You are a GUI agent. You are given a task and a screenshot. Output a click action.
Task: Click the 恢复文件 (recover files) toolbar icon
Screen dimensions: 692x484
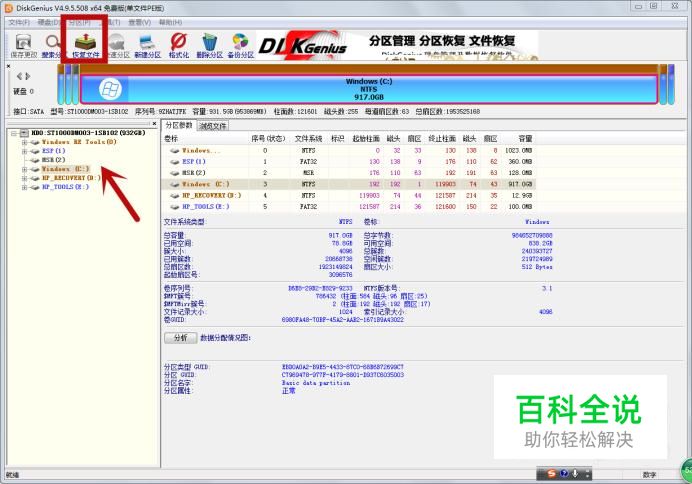tap(85, 42)
